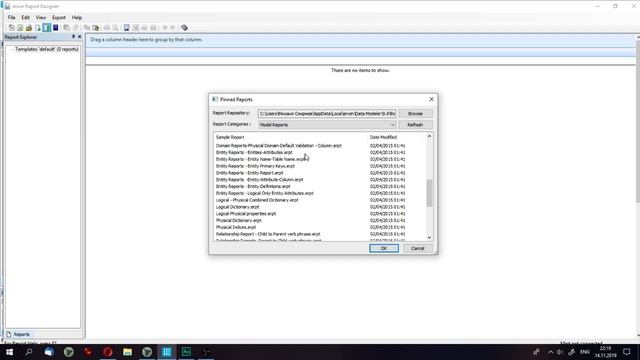This screenshot has width=640, height=360.
Task: Select Entity Reports - Entity Name-Table Name.erpt
Action: coord(261,159)
